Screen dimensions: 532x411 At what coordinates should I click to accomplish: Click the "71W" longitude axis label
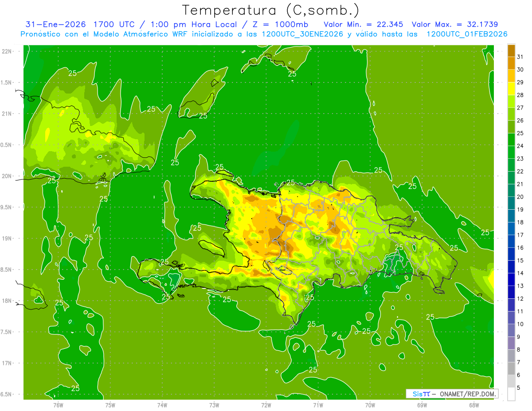[x=318, y=405]
